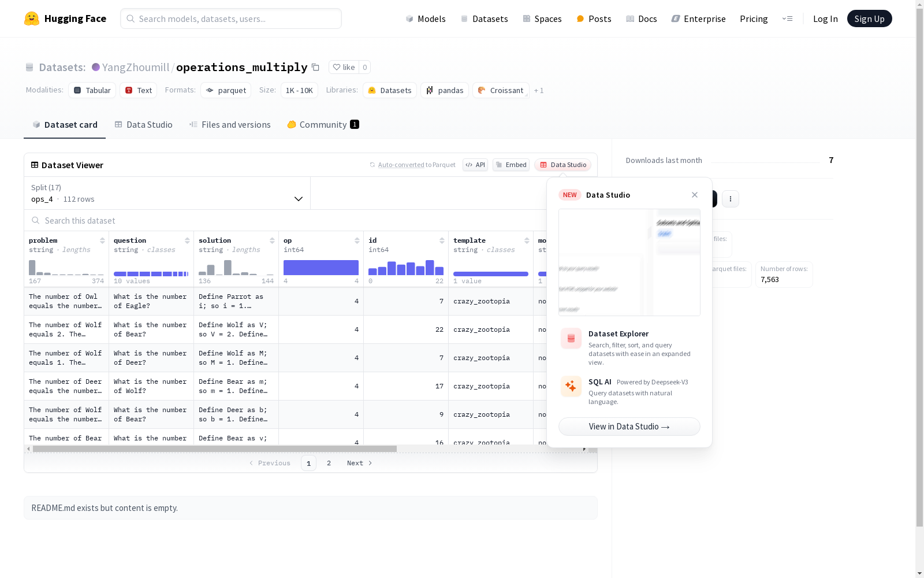Click the Datasets: breadcrumb label
The width and height of the screenshot is (924, 578).
tap(62, 67)
